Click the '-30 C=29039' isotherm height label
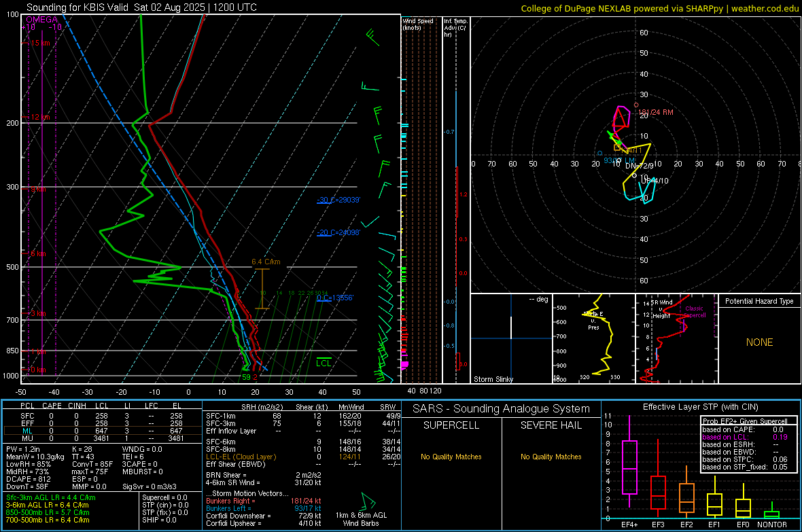802x532 pixels. coord(338,200)
